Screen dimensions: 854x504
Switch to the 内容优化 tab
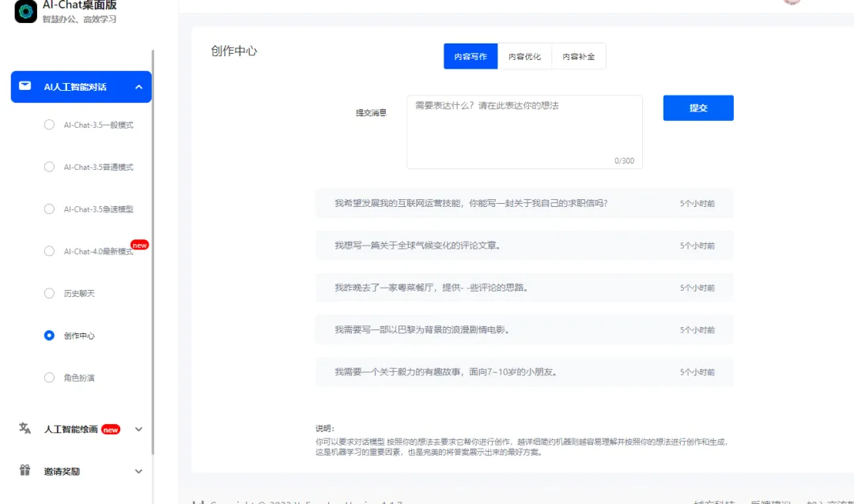[x=524, y=57]
